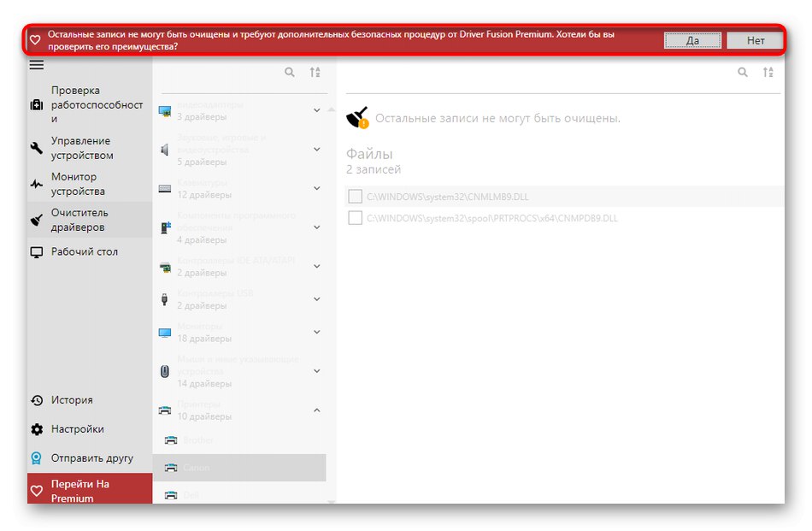Click the text Остальные записи не могут быть очищены.
This screenshot has width=812, height=531.
(x=497, y=119)
